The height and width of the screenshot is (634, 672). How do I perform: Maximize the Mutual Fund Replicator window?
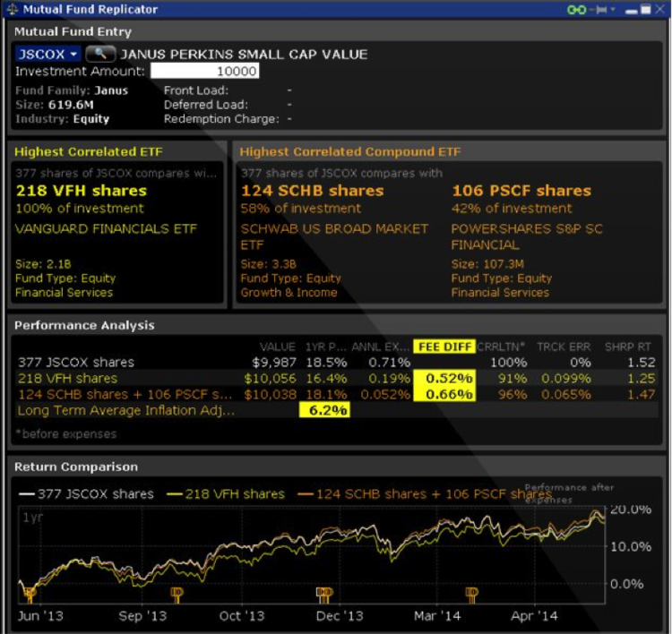point(645,9)
